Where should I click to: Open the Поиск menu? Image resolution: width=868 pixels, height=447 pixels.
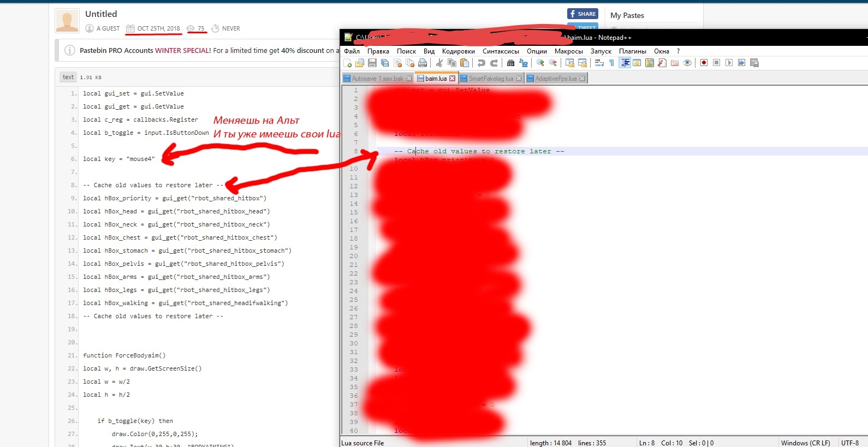point(407,51)
